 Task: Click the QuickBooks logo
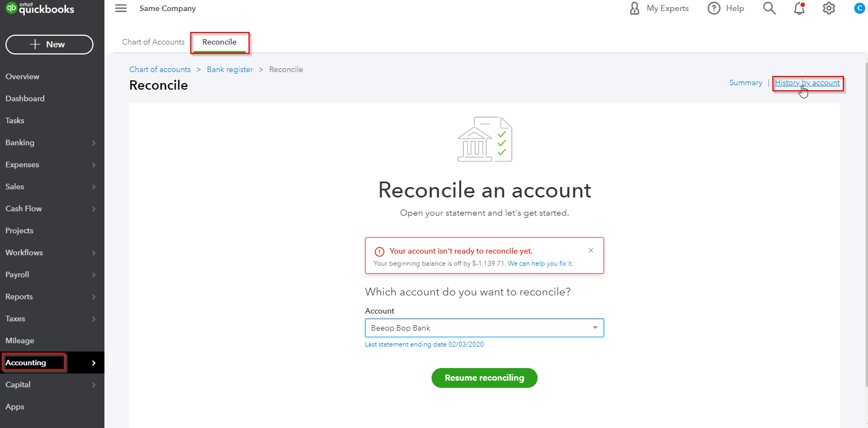40,8
